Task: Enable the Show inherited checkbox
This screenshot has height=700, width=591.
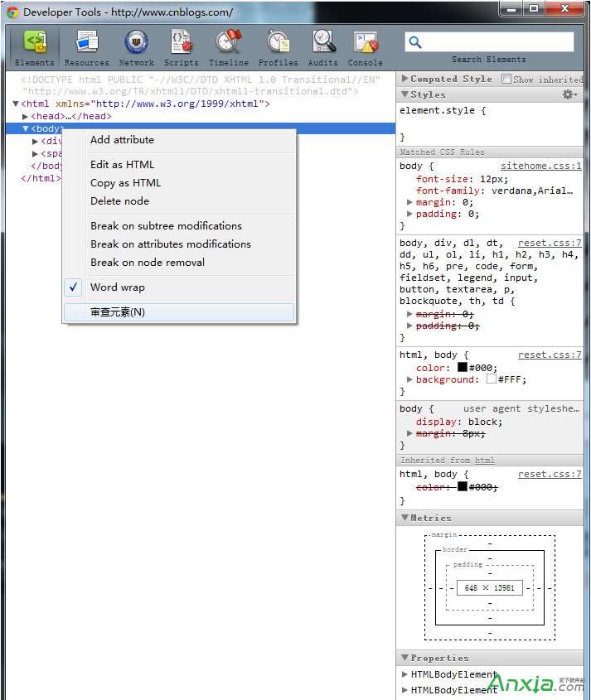Action: 506,79
